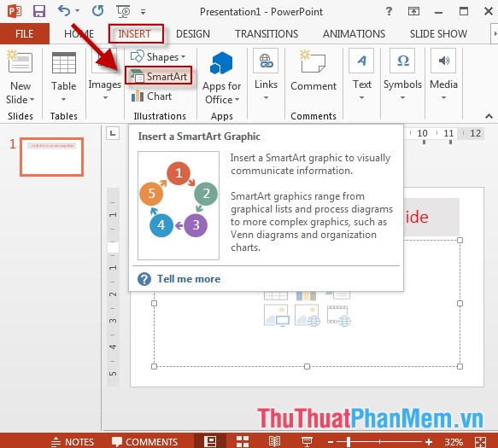Start slide show from beginning icon
This screenshot has width=498, height=448.
point(123,11)
